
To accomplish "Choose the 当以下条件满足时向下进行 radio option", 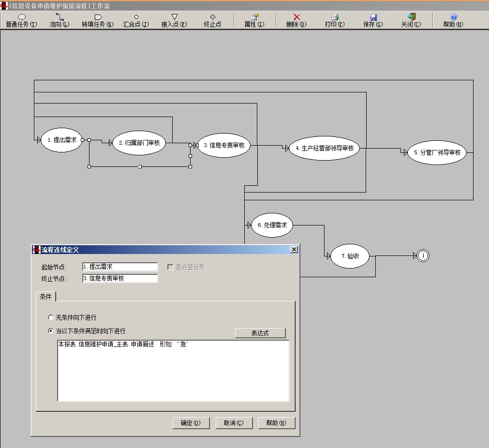I will pos(51,331).
